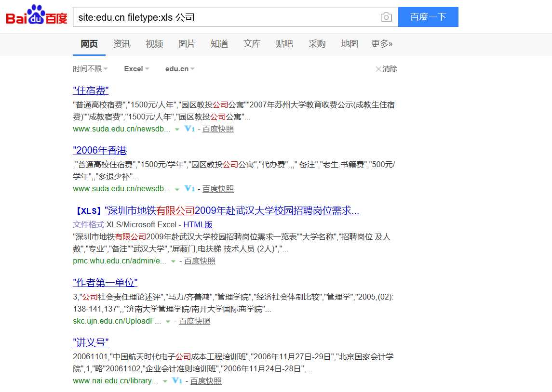Image resolution: width=552 pixels, height=392 pixels.
Task: Click the 【XLS】 file type tag
Action: pos(89,211)
